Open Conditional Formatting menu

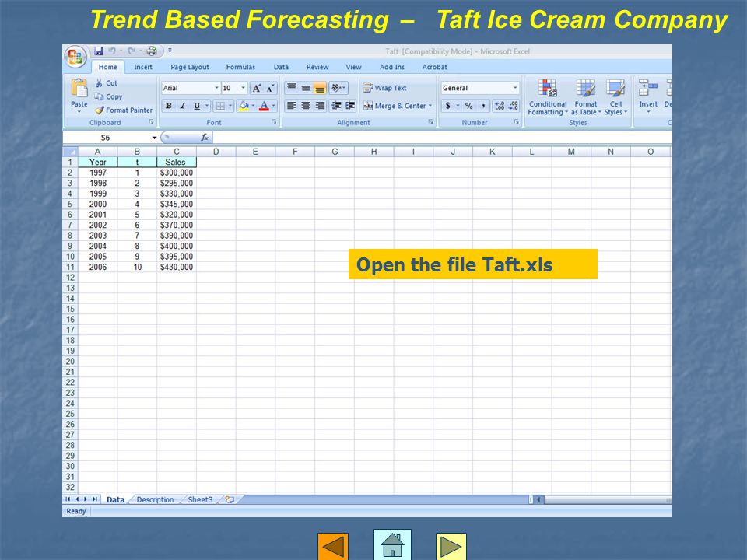click(x=548, y=98)
